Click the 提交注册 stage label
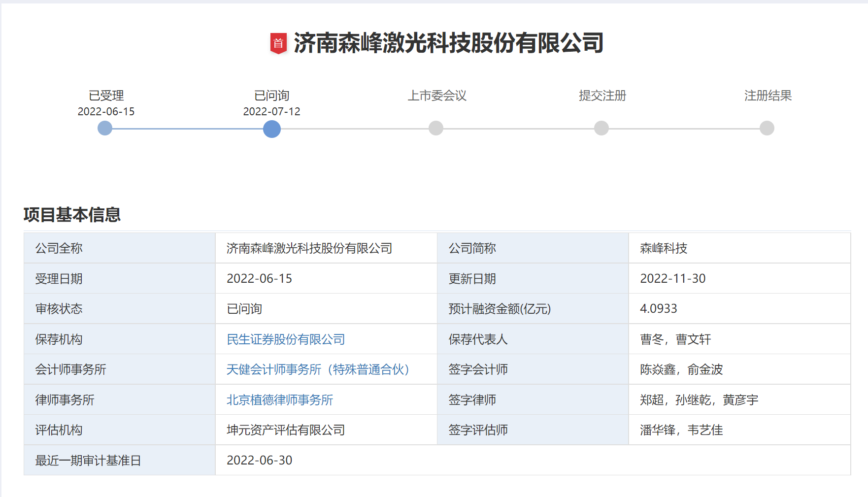The height and width of the screenshot is (497, 868). (x=602, y=96)
